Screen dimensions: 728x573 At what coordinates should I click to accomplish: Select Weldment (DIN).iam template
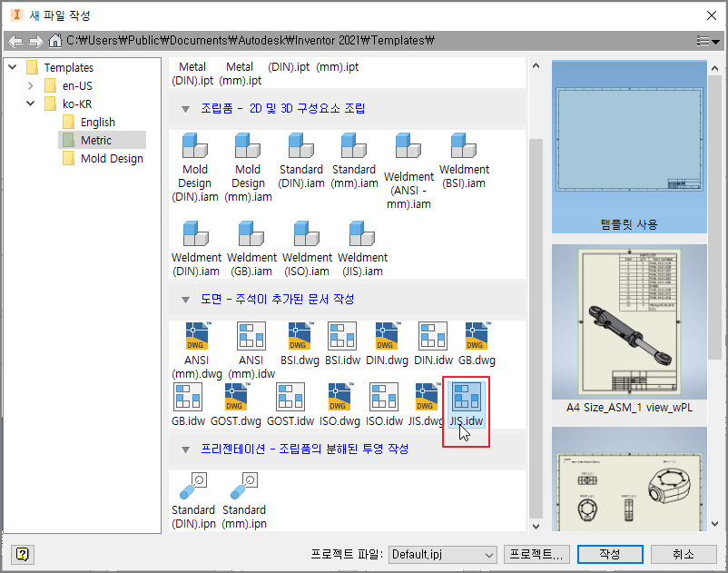pos(196,249)
